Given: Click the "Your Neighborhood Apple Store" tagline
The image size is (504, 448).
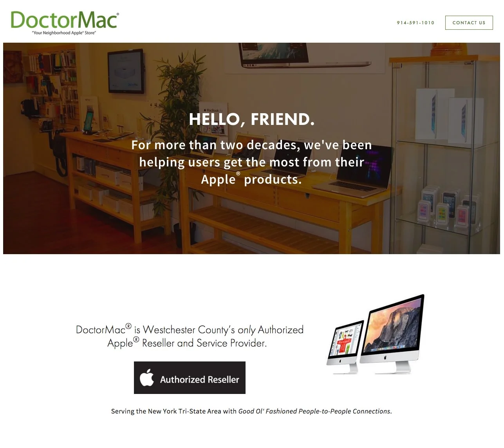Looking at the screenshot, I should tap(64, 33).
